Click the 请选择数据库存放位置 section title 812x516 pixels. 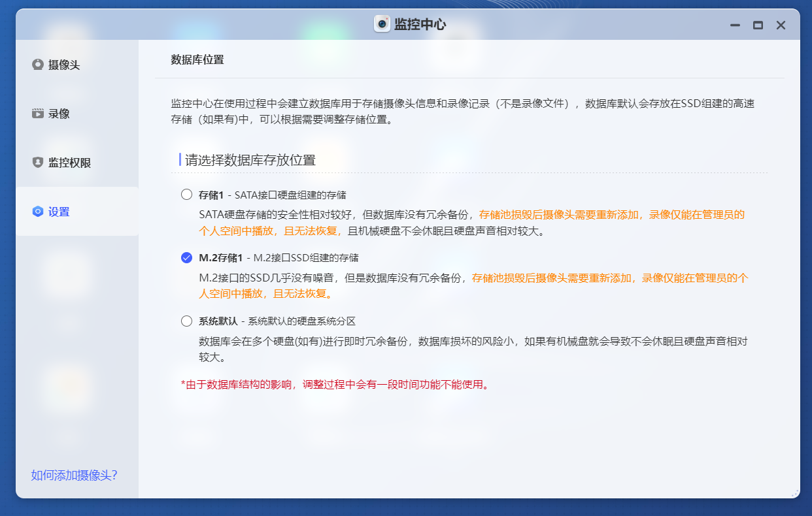coord(250,160)
